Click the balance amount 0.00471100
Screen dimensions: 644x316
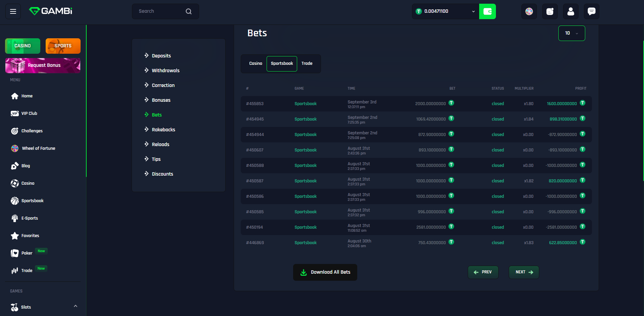click(x=436, y=11)
